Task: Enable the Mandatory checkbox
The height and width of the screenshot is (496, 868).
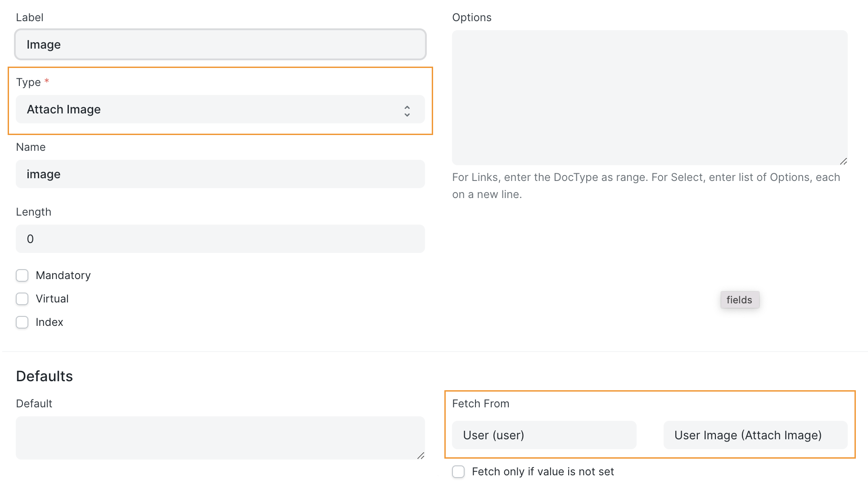Action: [22, 275]
